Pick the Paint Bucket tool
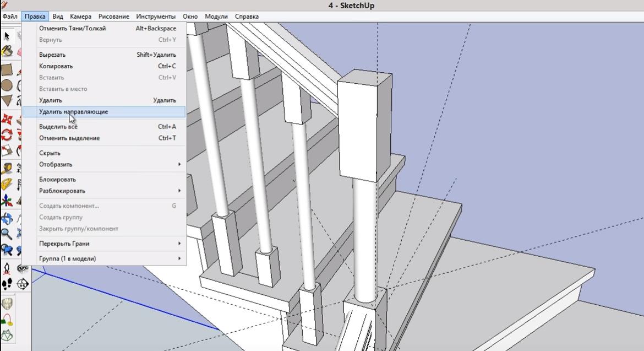 click(7, 52)
